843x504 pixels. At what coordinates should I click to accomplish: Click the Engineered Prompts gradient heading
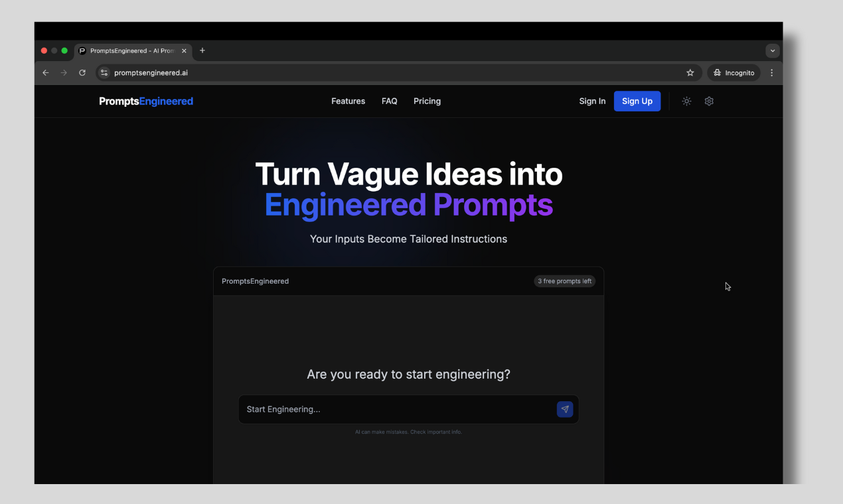point(408,206)
